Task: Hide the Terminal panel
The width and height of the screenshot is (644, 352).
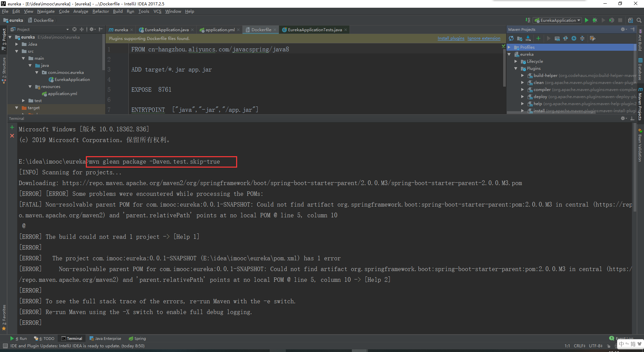Action: (x=632, y=118)
